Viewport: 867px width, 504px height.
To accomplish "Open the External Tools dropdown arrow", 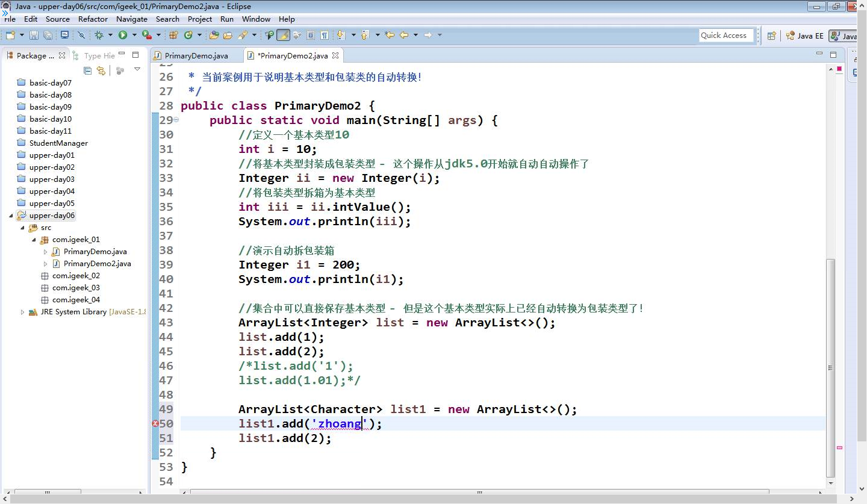I will pyautogui.click(x=158, y=35).
